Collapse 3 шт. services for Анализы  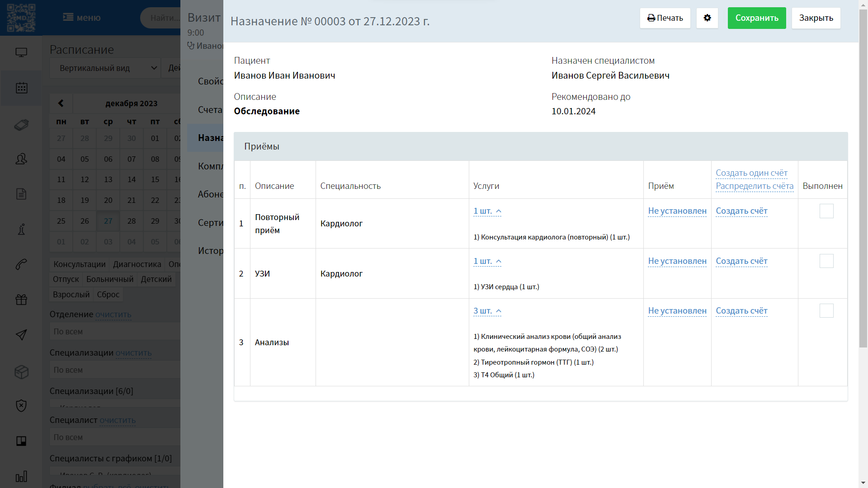pyautogui.click(x=487, y=311)
